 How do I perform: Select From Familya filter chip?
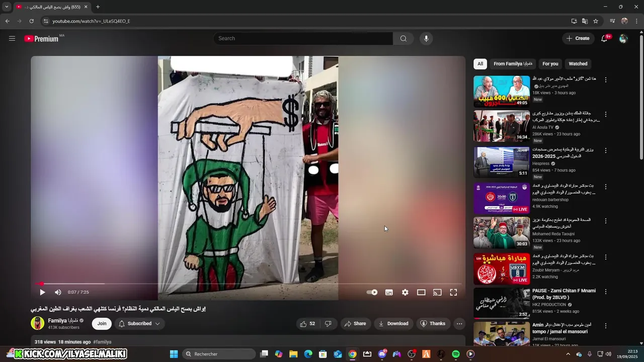click(x=513, y=64)
